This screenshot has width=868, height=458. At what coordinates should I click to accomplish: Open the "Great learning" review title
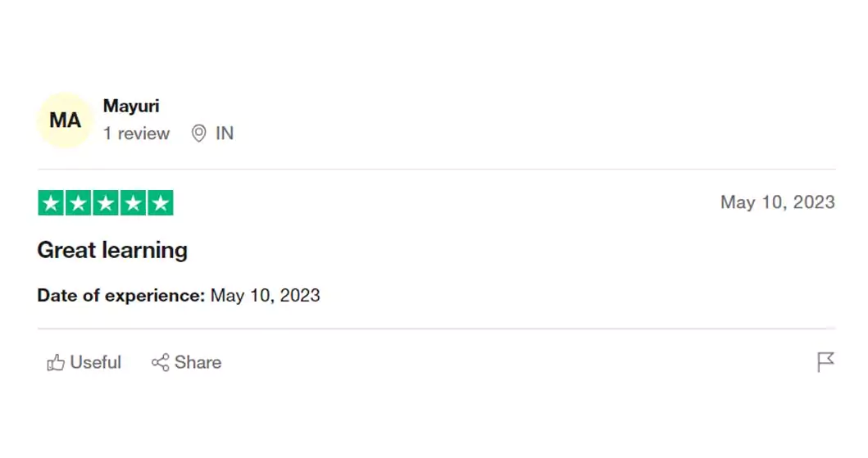point(112,250)
